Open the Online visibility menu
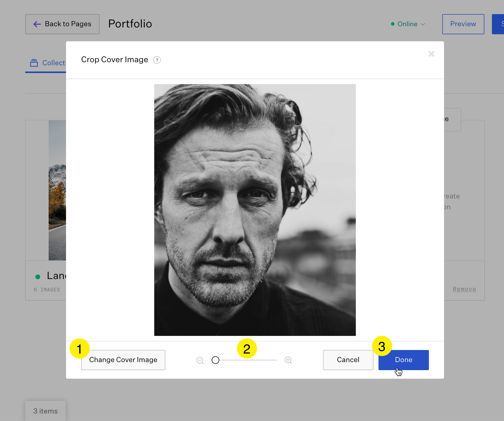Viewport: 504px width, 421px height. pyautogui.click(x=407, y=24)
